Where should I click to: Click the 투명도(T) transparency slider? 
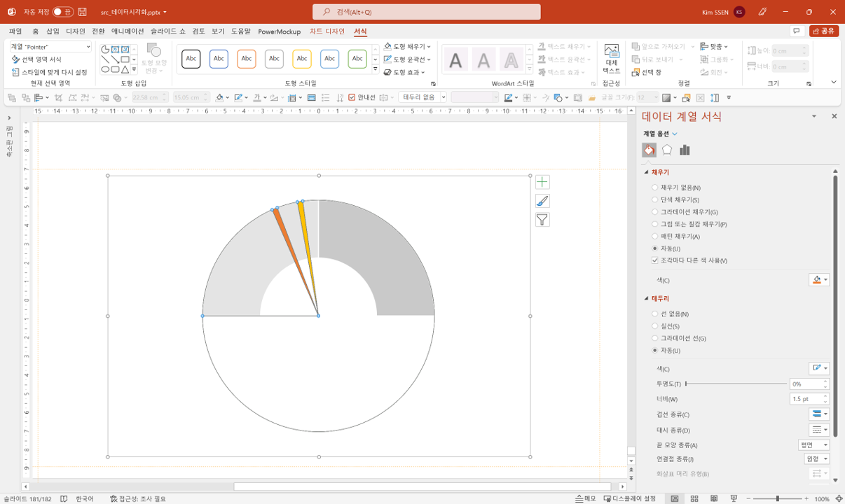point(736,384)
